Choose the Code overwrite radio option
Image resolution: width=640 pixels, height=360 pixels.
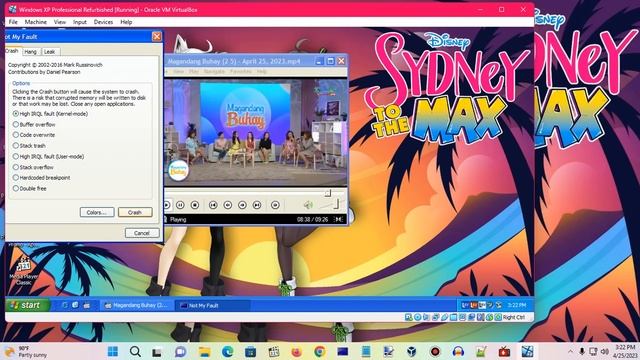(34, 135)
